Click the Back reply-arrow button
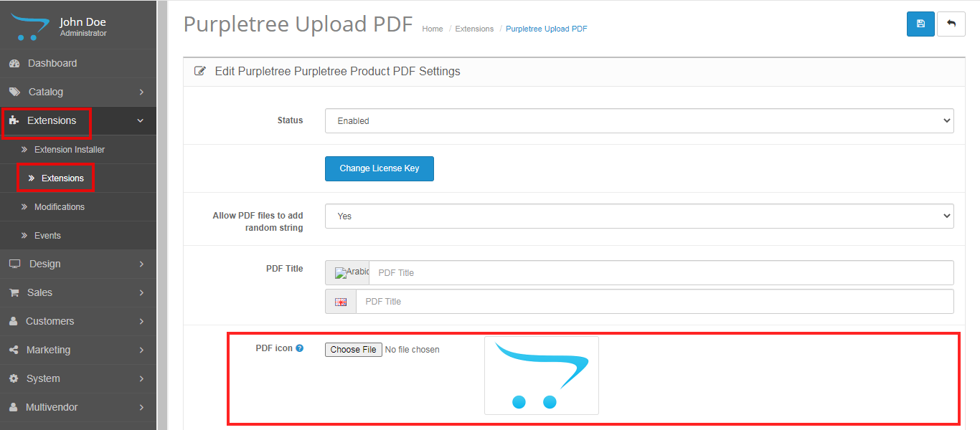Screen dimensions: 980x430 pyautogui.click(x=951, y=24)
